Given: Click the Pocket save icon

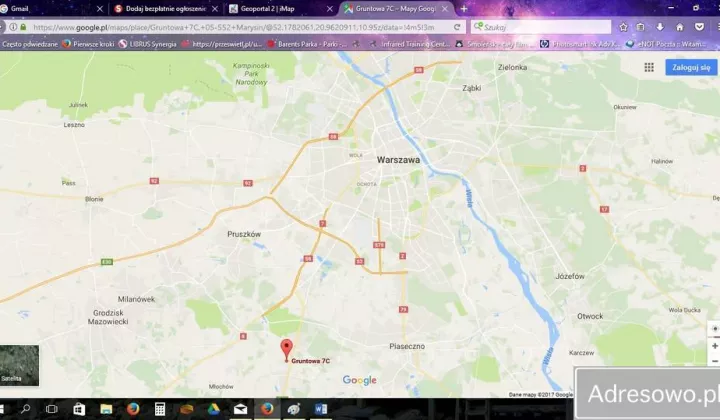Looking at the screenshot, I should click(699, 27).
